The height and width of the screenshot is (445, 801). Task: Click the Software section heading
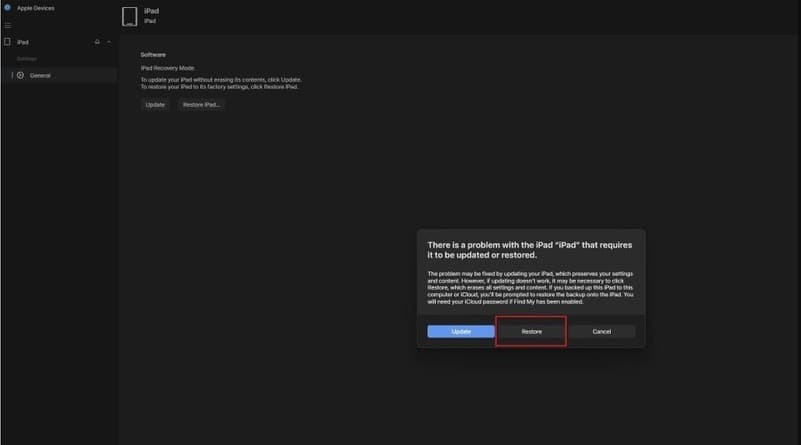pyautogui.click(x=153, y=54)
